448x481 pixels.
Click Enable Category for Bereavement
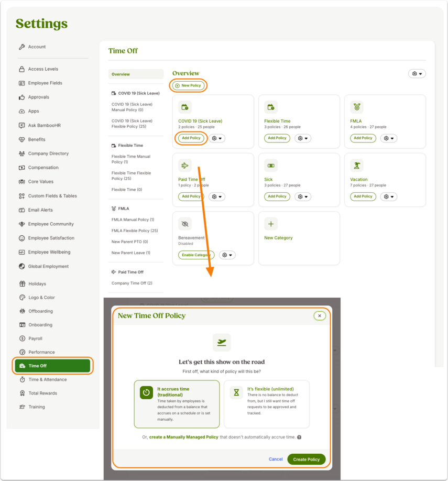point(196,255)
